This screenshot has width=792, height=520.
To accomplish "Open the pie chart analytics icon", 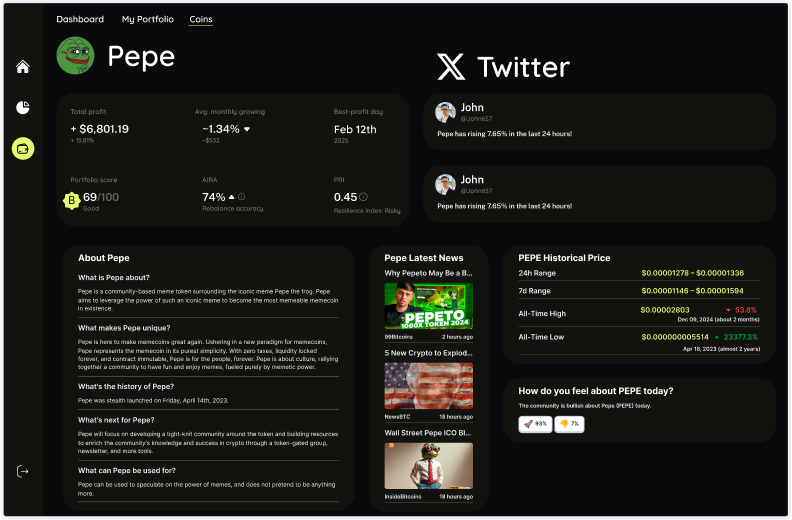I will click(x=23, y=107).
